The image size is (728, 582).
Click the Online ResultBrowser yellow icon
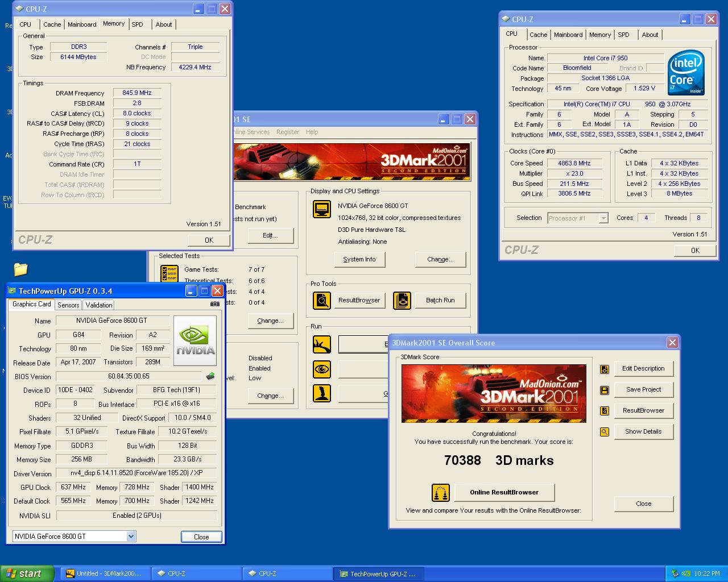click(x=441, y=493)
